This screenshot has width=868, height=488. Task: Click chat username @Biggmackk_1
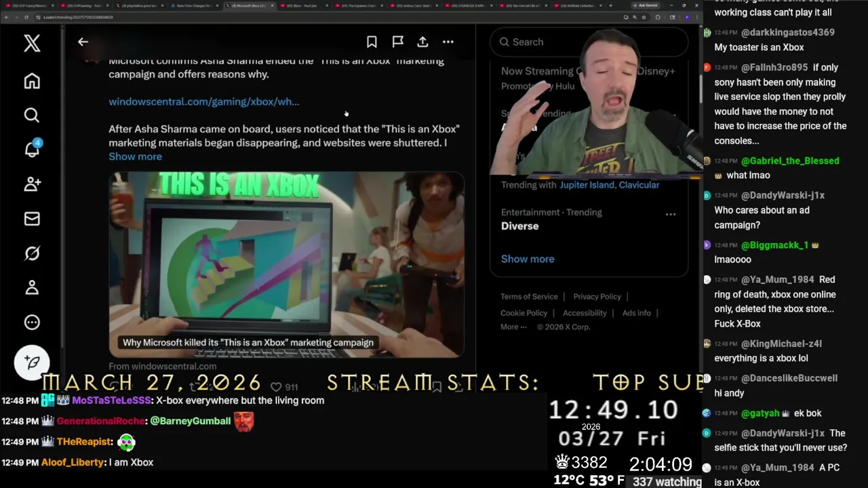click(x=774, y=245)
